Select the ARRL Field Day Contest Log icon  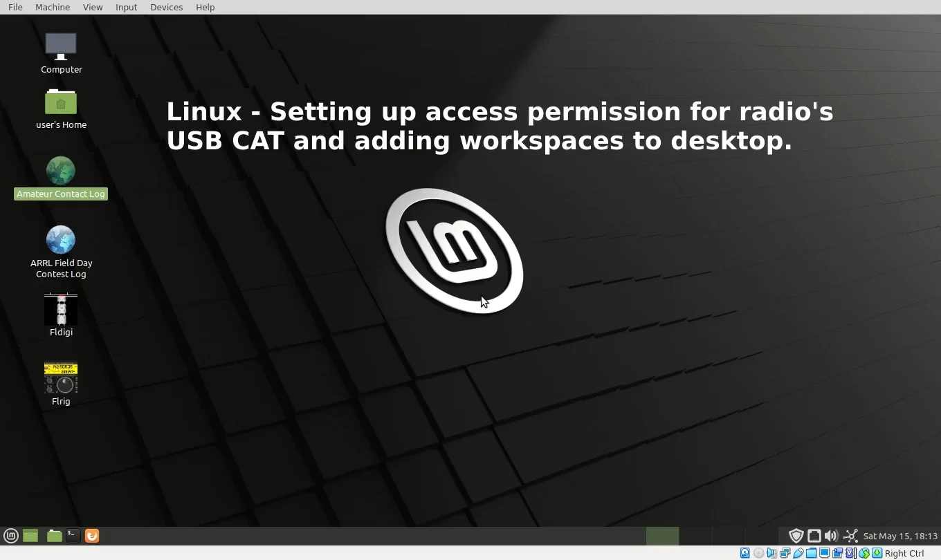click(x=61, y=252)
